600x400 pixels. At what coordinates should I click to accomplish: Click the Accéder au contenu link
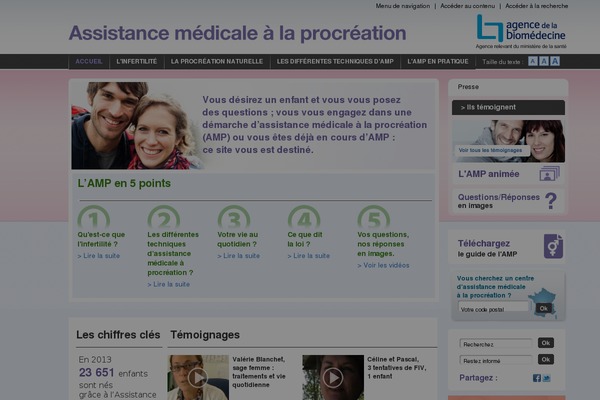click(468, 6)
